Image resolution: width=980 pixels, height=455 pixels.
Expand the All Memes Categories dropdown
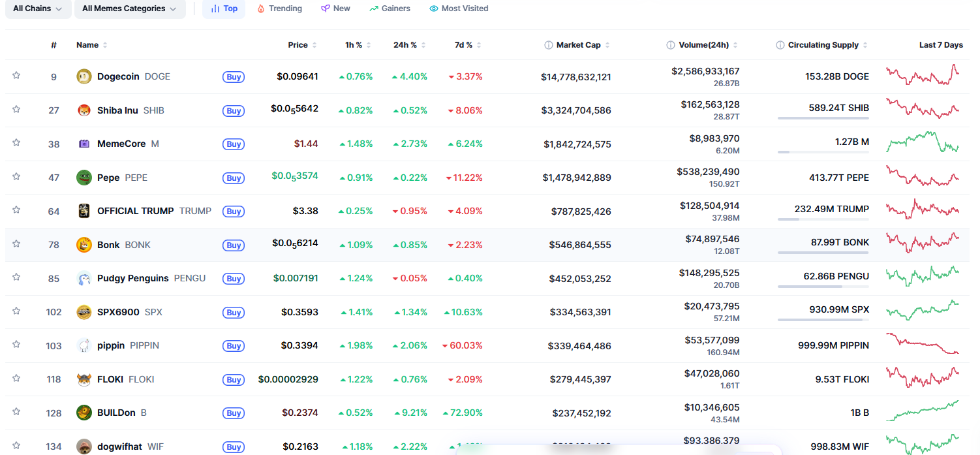(129, 8)
